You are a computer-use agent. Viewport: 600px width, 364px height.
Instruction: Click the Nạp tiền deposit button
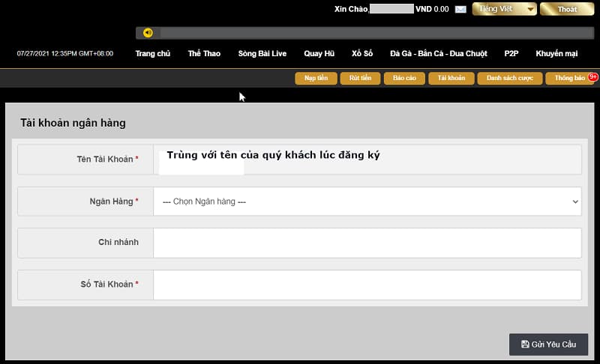[x=316, y=78]
